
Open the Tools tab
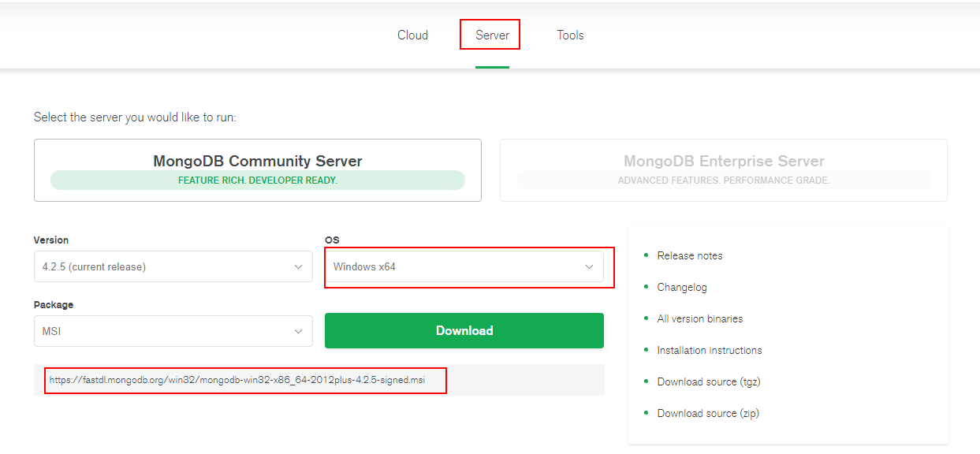(x=570, y=35)
